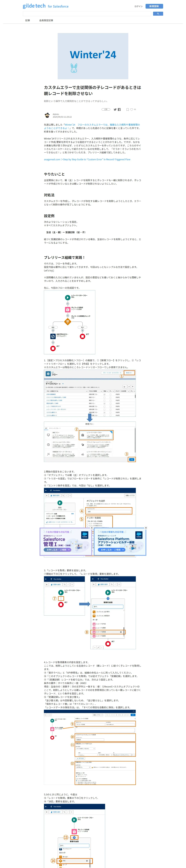The height and width of the screenshot is (868, 186).
Task: Switch to the 会員限定記事 tab
Action: (x=46, y=21)
